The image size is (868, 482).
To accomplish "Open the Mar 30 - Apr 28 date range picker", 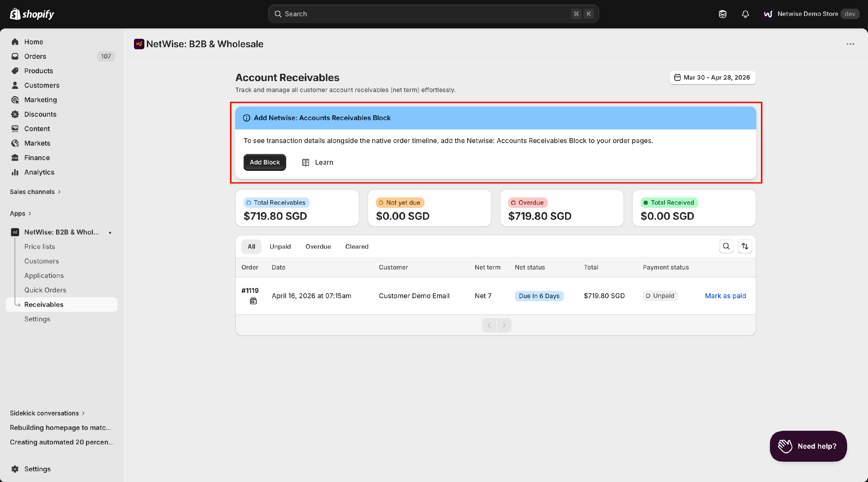I will coord(712,78).
